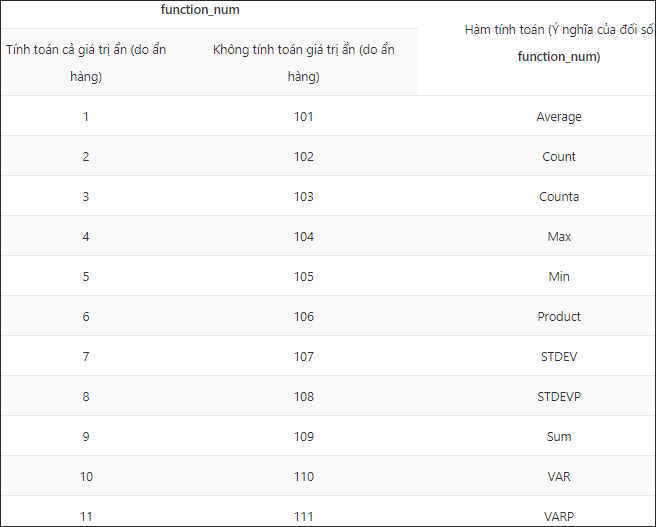Click the cell with value 104
The image size is (656, 527).
point(304,237)
